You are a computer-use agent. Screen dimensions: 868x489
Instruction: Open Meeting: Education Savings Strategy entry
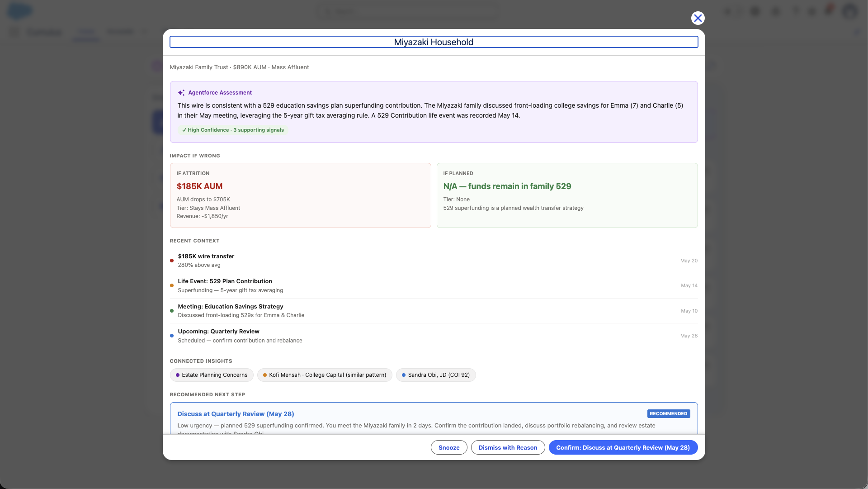pos(434,311)
